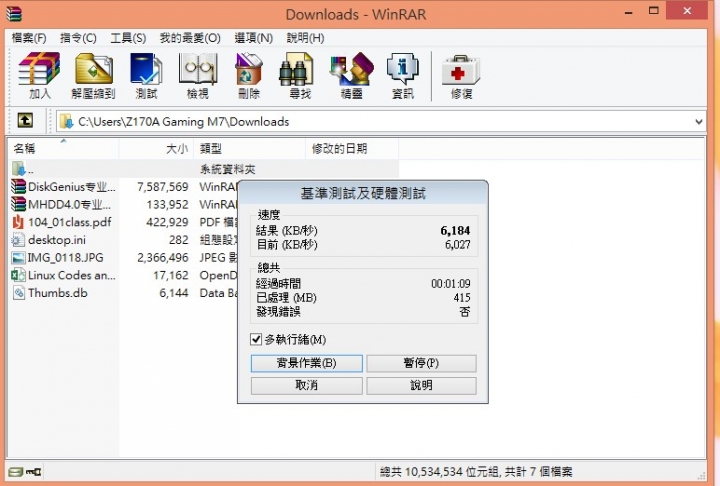Close the WinRAR window
Screen dimensions: 720x486
pos(687,11)
